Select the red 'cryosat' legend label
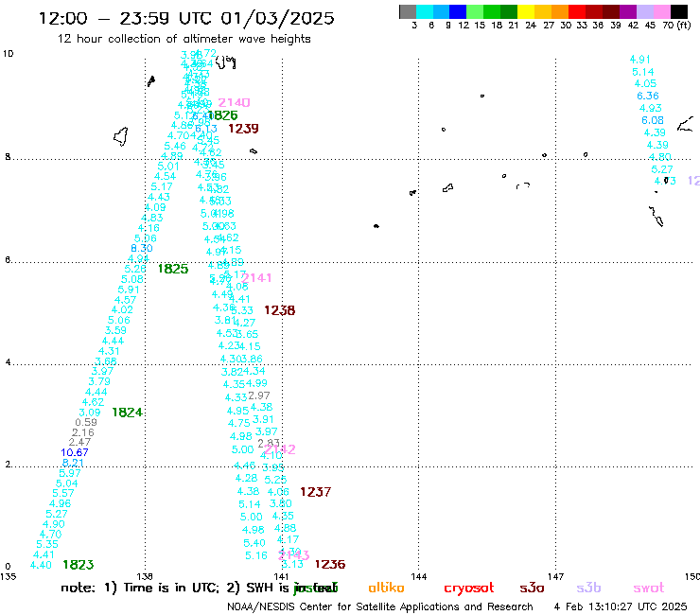The image size is (700, 615). pyautogui.click(x=469, y=589)
